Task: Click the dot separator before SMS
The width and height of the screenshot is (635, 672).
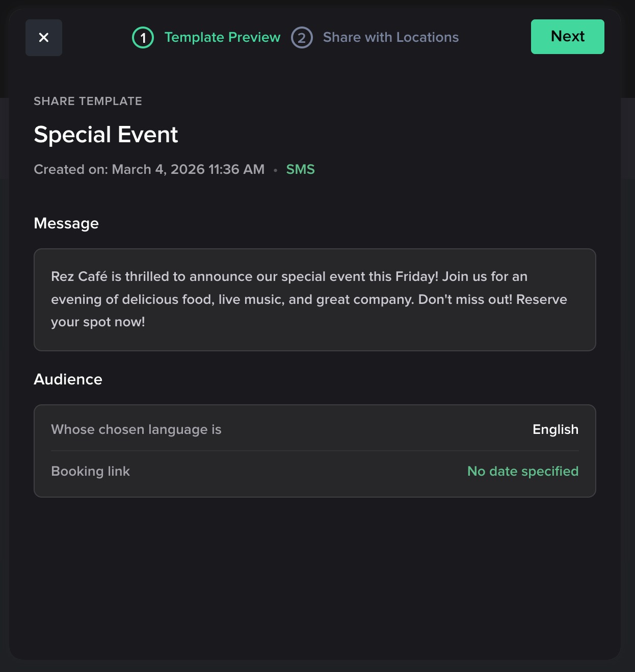Action: pos(275,170)
